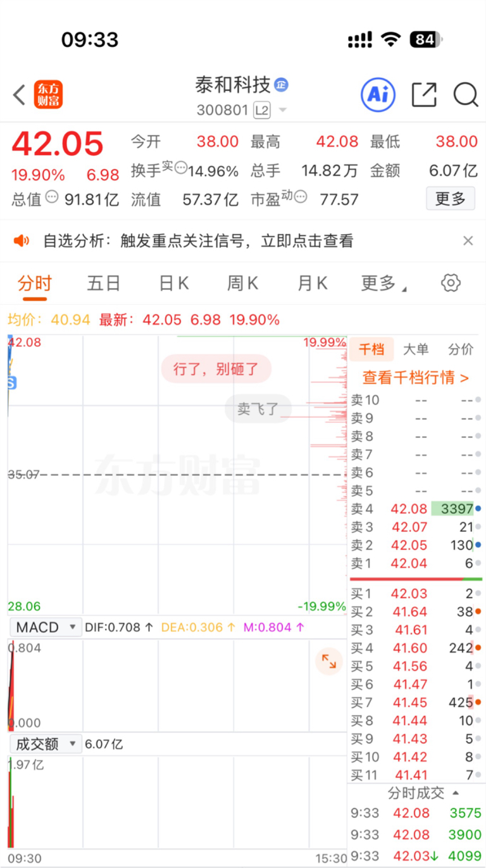Tap the orange 东方财富 logo
The image size is (486, 868).
point(49,95)
